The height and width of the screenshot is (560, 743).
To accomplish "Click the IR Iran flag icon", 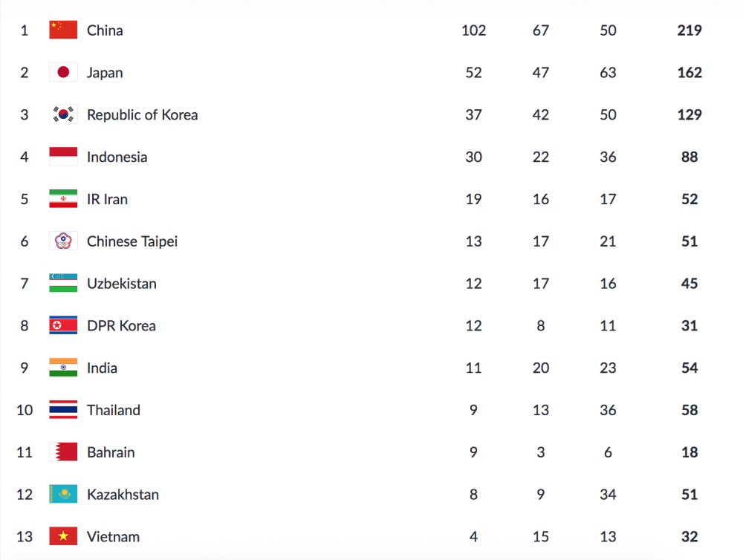I will click(63, 199).
